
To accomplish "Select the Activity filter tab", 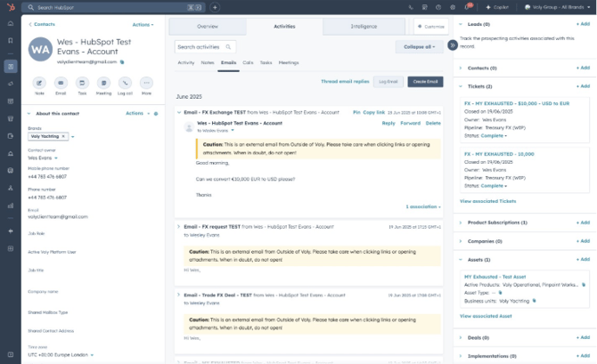I will pyautogui.click(x=186, y=63).
